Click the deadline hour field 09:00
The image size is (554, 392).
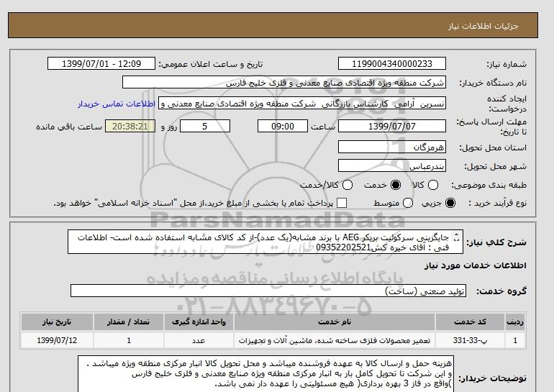point(282,126)
